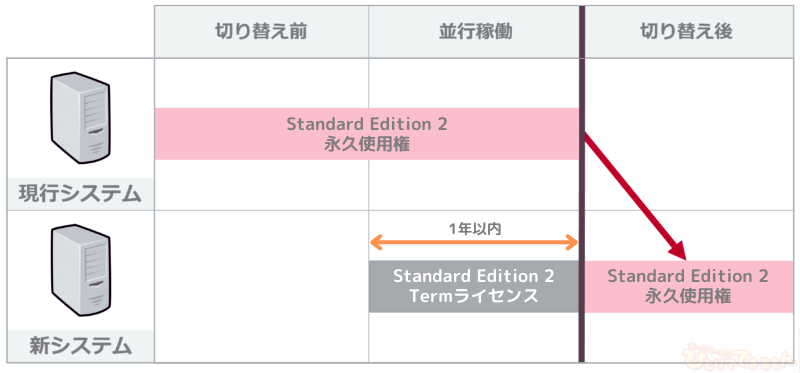800x373 pixels.
Task: Click the orange double-headed arrow
Action: pos(473,243)
